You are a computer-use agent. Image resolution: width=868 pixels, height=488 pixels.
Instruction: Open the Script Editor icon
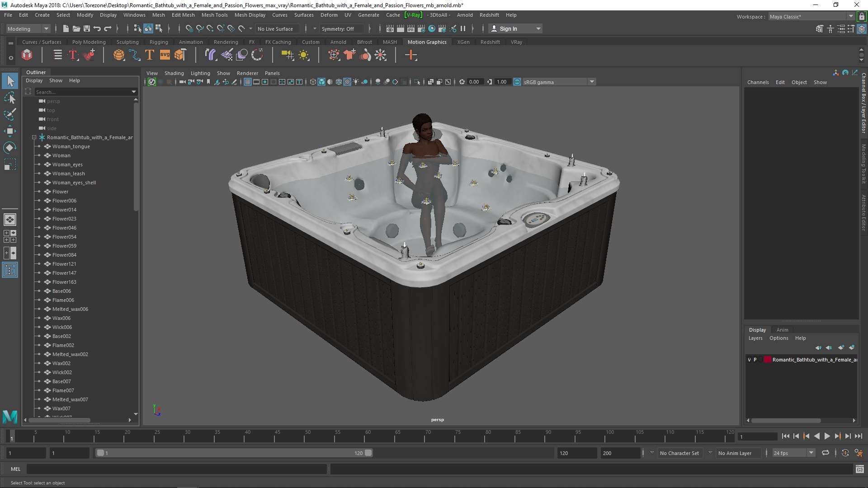[x=859, y=469]
